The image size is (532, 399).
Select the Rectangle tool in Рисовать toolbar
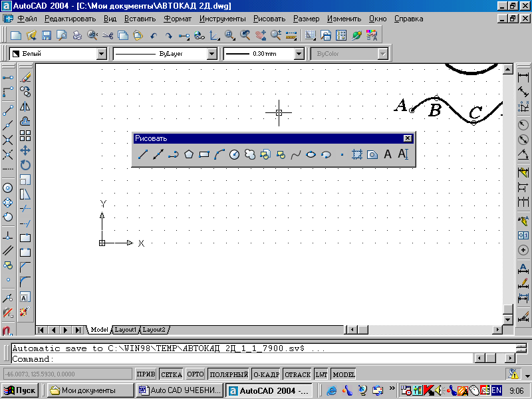[x=204, y=155]
